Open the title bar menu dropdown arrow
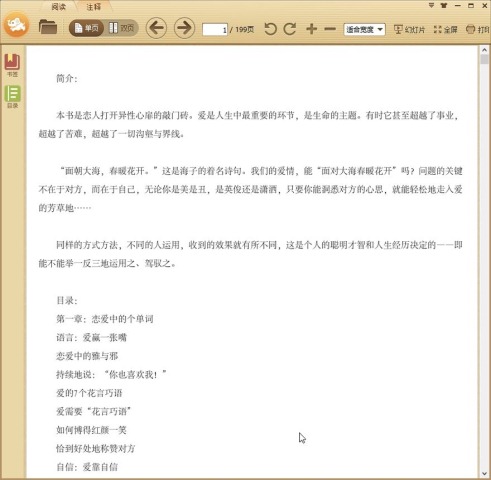The width and height of the screenshot is (491, 480). (431, 5)
